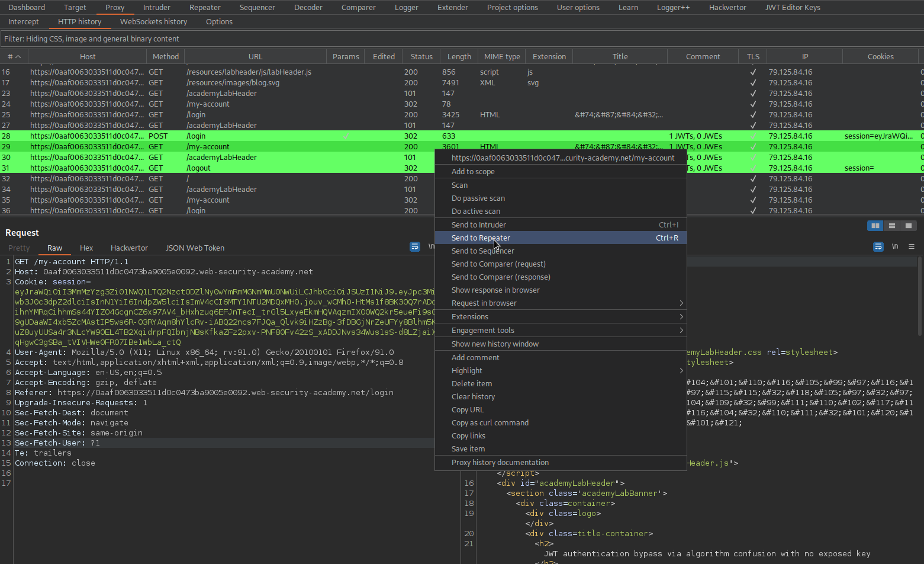Click TLS checkmark for row 25
The width and height of the screenshot is (924, 564).
(x=753, y=115)
